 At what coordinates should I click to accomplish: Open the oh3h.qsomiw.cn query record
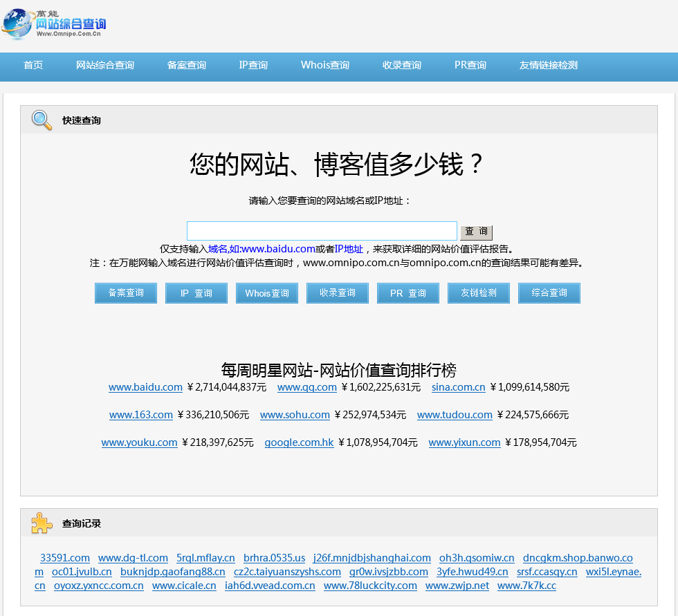click(x=477, y=558)
